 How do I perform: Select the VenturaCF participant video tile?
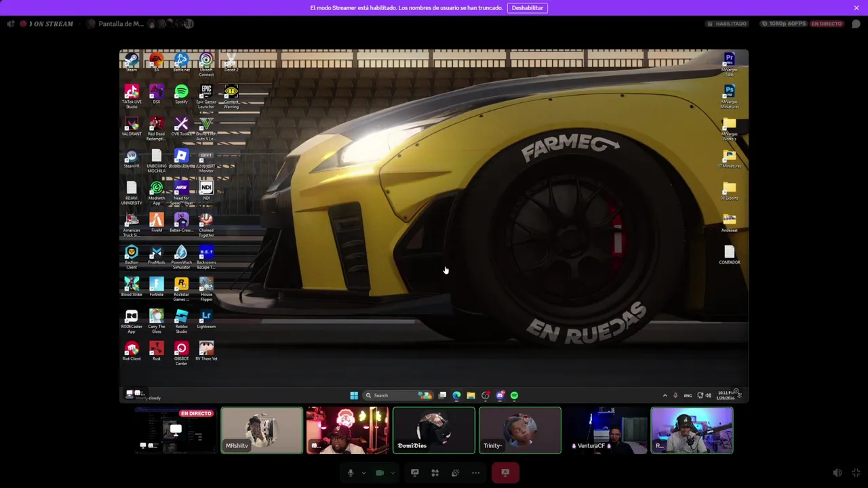click(606, 430)
